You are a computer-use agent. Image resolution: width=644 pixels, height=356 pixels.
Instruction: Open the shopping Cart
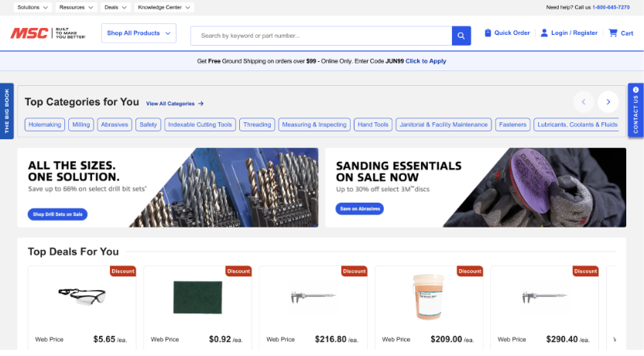pos(621,33)
